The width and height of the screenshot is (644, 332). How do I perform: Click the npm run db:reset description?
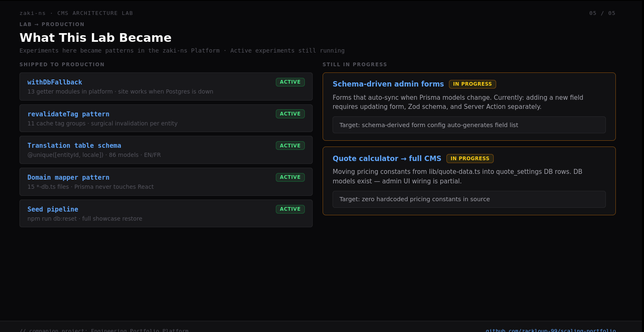pyautogui.click(x=84, y=219)
